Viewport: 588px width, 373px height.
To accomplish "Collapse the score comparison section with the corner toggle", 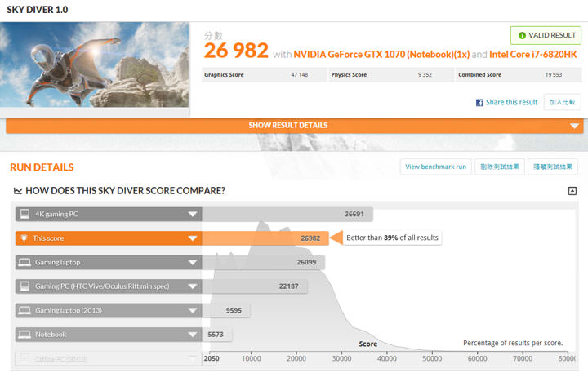I will coord(572,191).
